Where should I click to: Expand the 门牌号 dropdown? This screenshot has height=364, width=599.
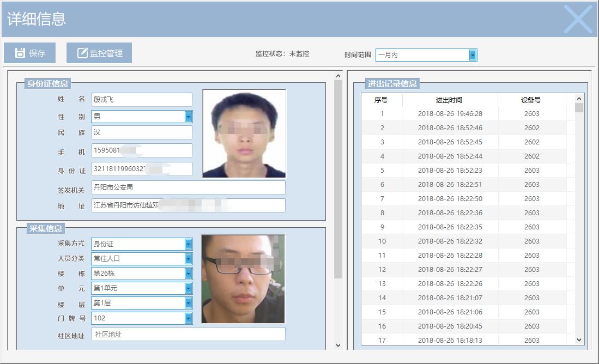[x=188, y=318]
